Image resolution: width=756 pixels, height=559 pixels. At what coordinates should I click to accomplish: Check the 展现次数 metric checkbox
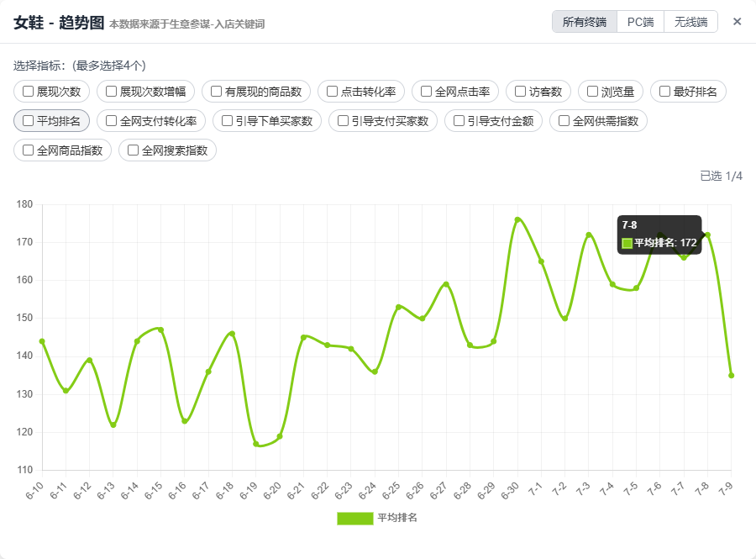click(25, 92)
